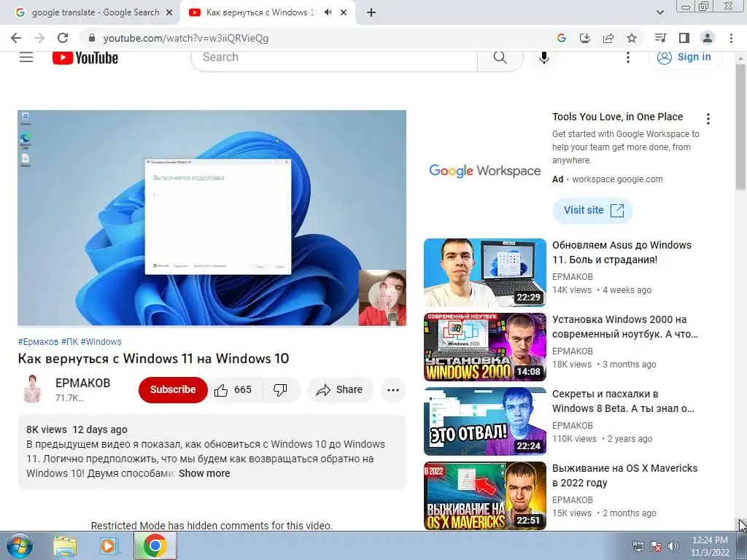This screenshot has height=560, width=747.
Task: Click the Установка Windows 2000 video title
Action: tap(625, 327)
